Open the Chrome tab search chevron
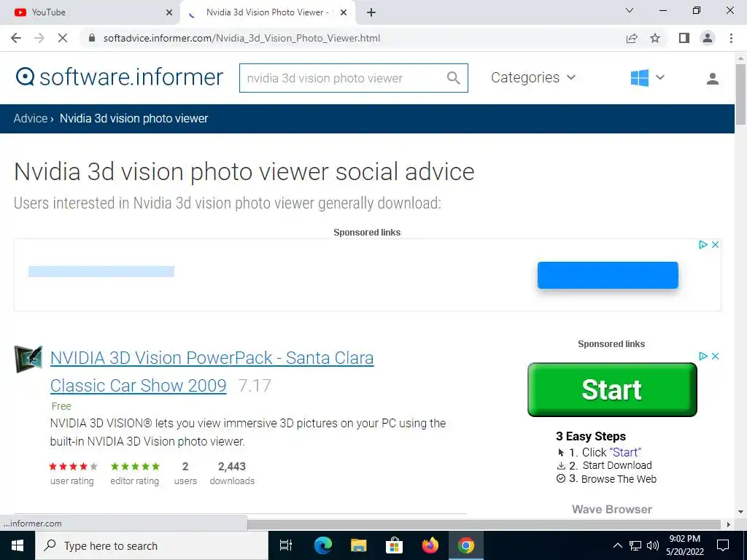 point(630,10)
